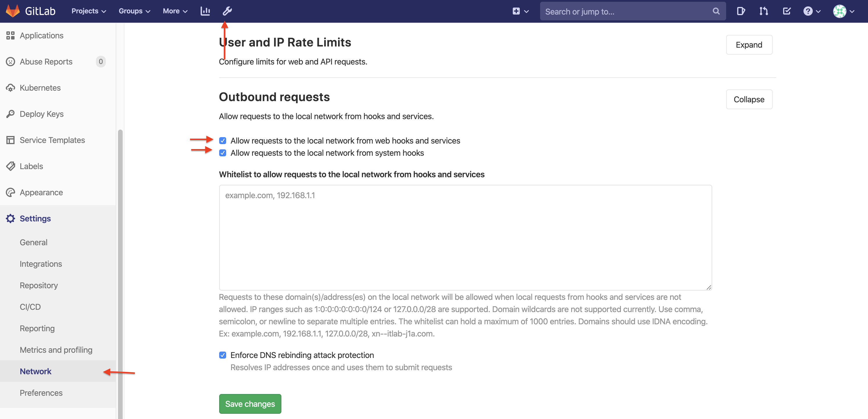Screen dimensions: 868x419
Task: Focus the whitelist text area
Action: 465,237
